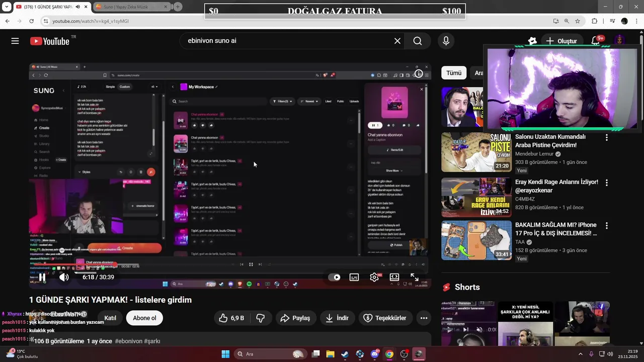Seek on the video progress bar
Viewport: 644px width, 362px height.
229,265
